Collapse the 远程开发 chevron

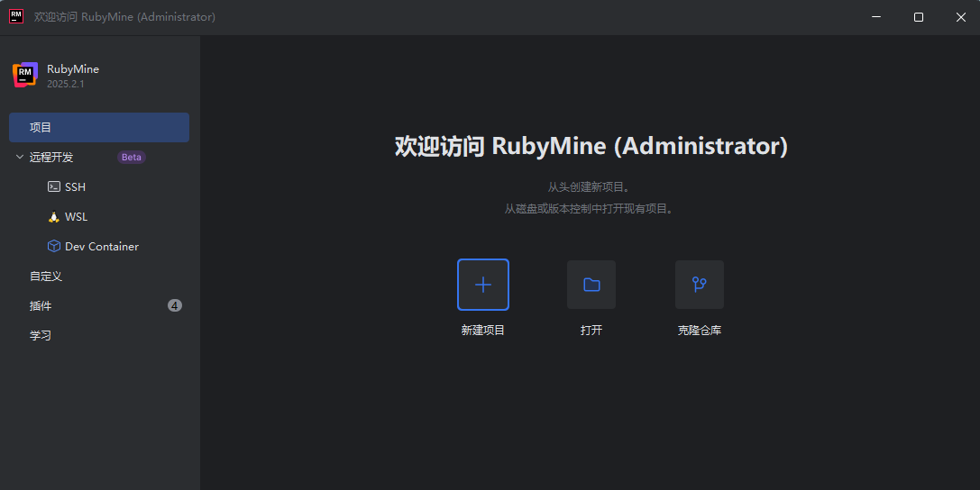[x=20, y=158]
